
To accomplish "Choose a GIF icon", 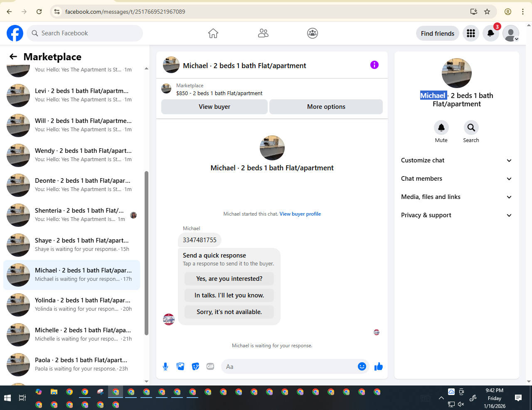I will [210, 366].
